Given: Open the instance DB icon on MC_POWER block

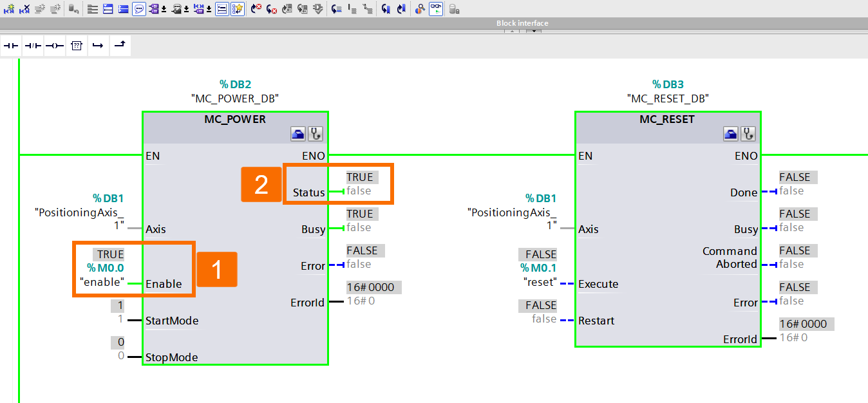Looking at the screenshot, I should click(297, 133).
